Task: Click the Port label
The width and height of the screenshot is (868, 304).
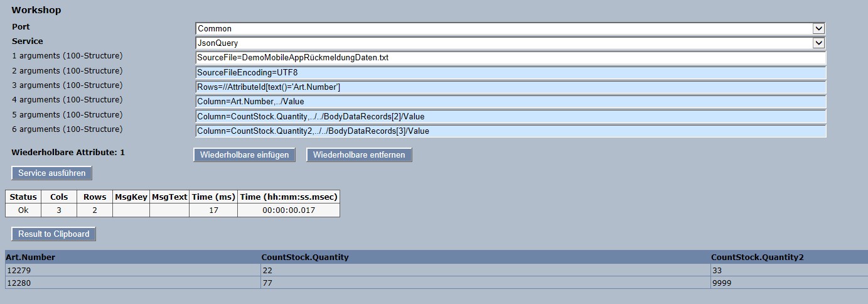Action: click(x=21, y=27)
